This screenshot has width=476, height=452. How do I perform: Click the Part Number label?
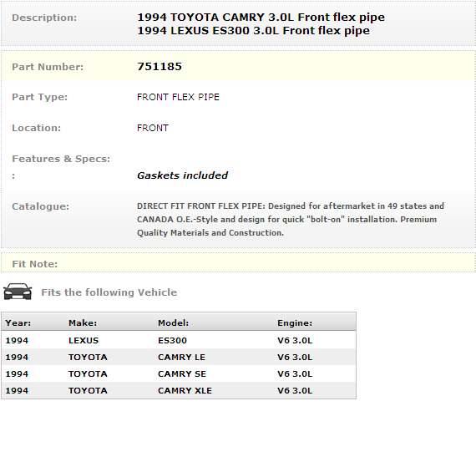click(x=48, y=67)
